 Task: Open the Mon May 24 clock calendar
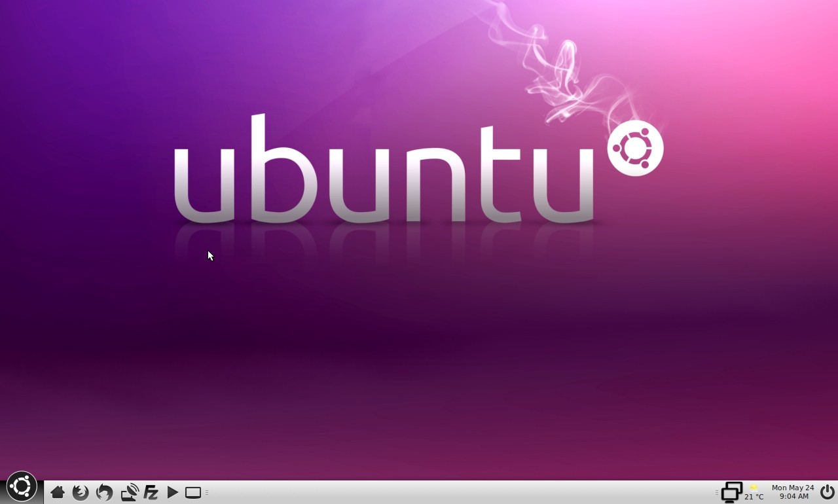pos(793,492)
